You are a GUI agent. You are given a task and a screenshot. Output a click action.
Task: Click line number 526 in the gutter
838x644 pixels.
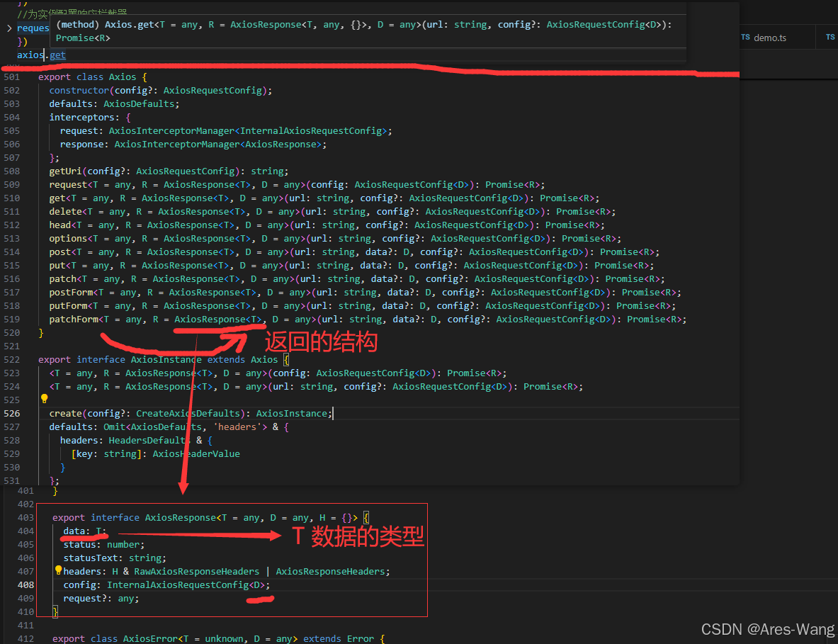(12, 414)
